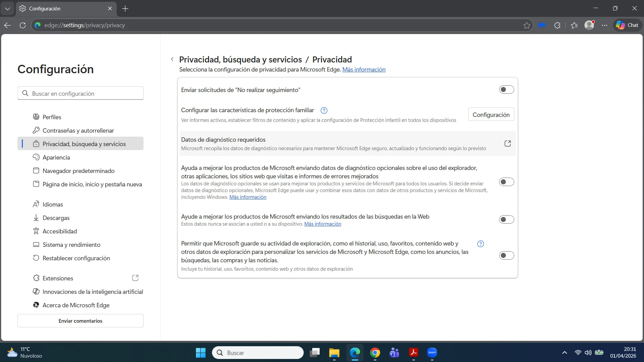Viewport: 644px width, 362px height.
Task: Open Copilot Chat button
Action: 627,25
